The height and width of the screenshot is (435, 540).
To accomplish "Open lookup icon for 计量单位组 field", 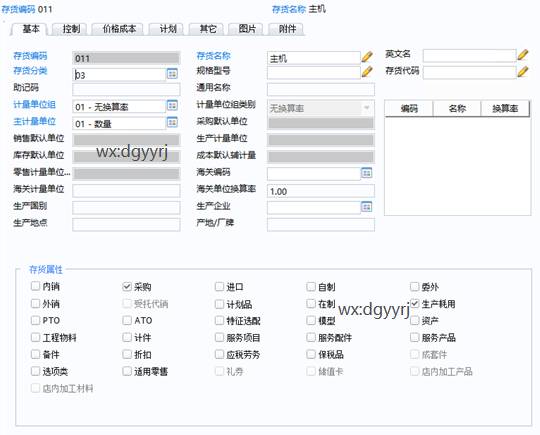I will [x=172, y=105].
